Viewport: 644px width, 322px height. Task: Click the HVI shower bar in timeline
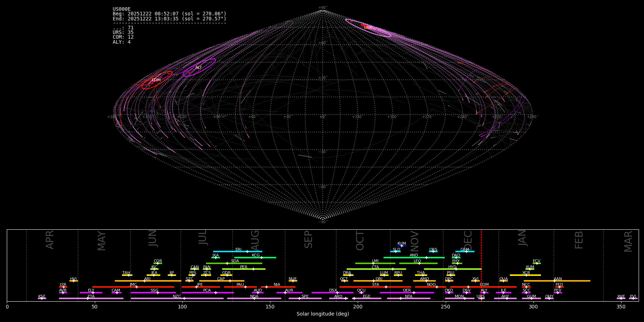click(x=74, y=281)
